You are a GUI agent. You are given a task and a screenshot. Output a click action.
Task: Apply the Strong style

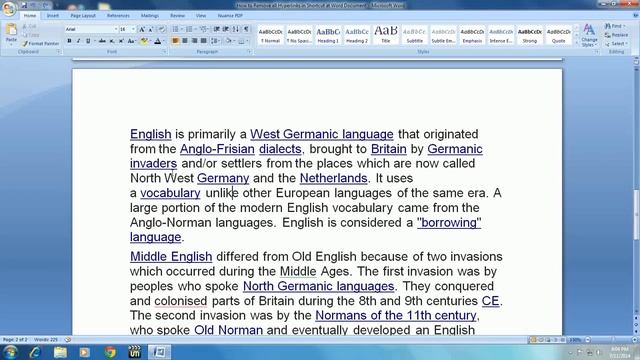(530, 35)
